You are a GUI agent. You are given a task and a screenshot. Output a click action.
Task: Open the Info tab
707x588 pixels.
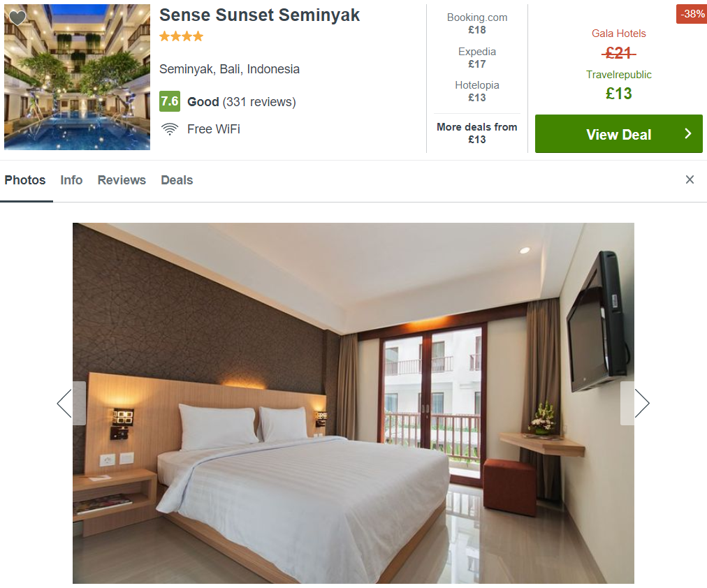(x=71, y=180)
